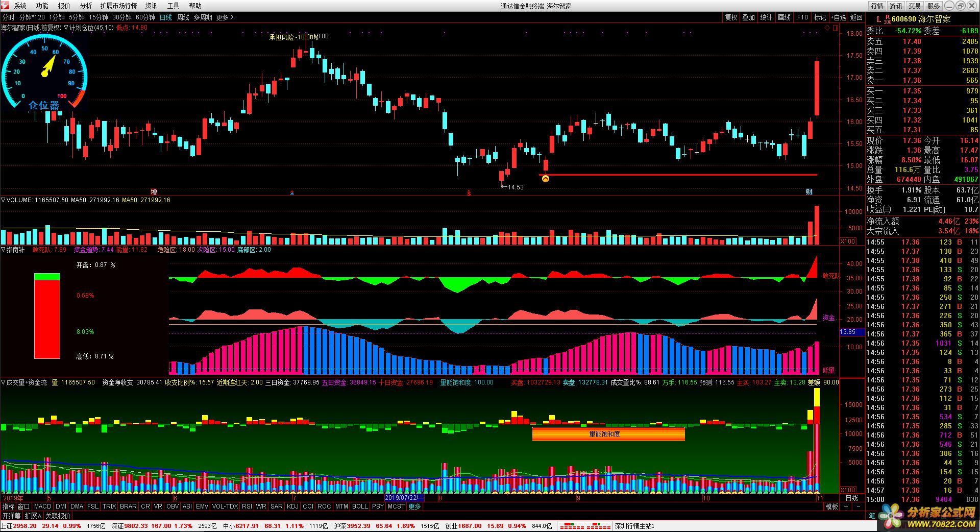Click the 叠加 overlay button
This screenshot has width=980, height=532.
[749, 17]
